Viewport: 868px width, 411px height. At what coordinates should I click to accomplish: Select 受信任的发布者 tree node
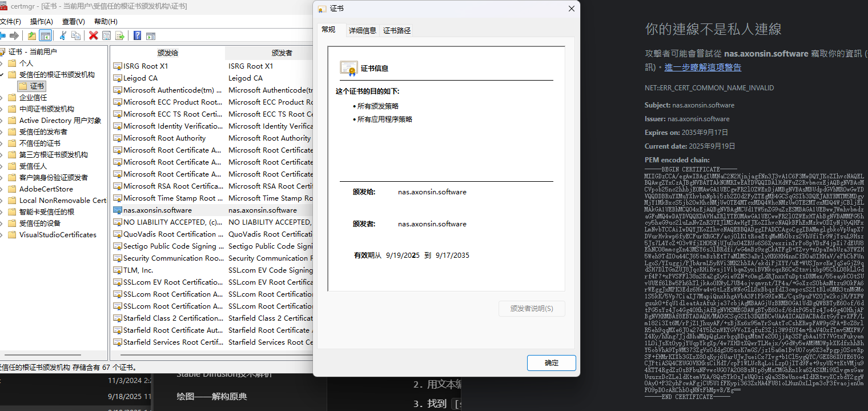pos(43,132)
